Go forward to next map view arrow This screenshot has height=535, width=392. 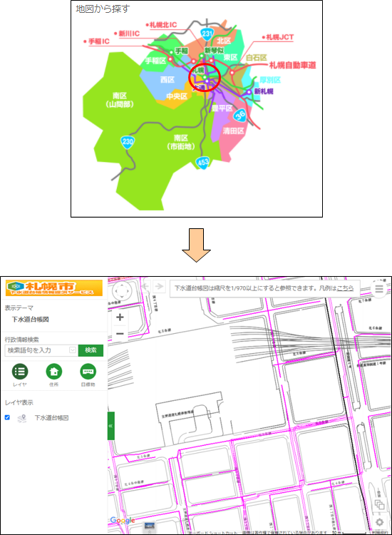tap(158, 286)
